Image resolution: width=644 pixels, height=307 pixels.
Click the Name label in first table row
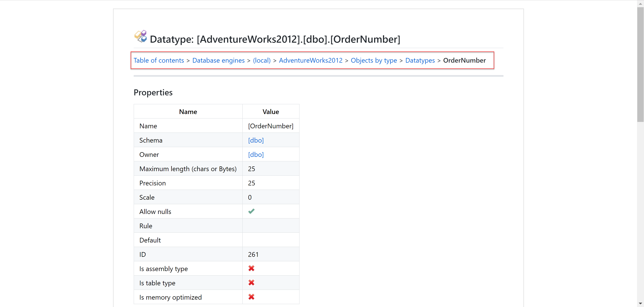coord(148,126)
